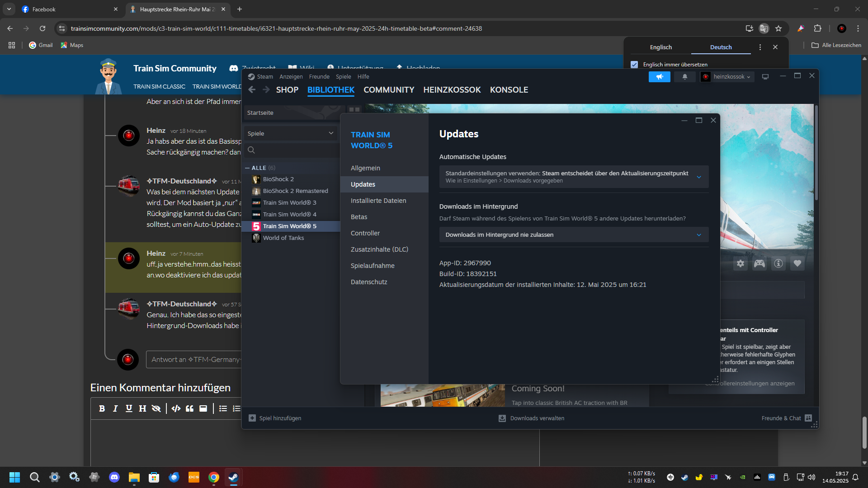The height and width of the screenshot is (488, 868).
Task: Collapse the ALLE games category
Action: click(x=247, y=168)
